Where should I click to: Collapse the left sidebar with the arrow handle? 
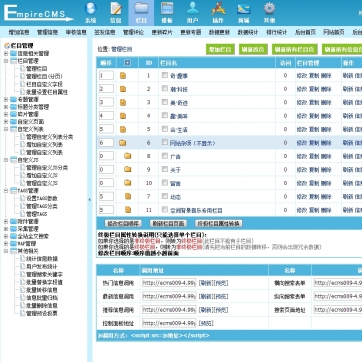(89, 200)
